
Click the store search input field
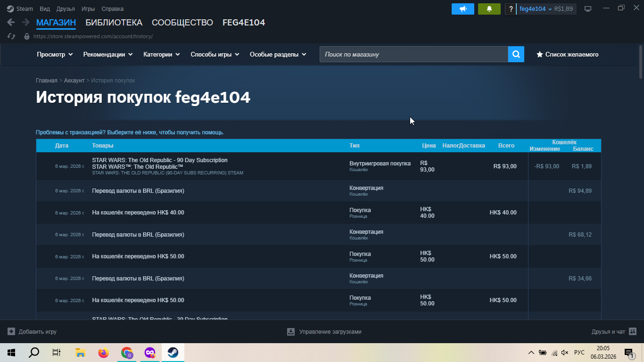(414, 54)
